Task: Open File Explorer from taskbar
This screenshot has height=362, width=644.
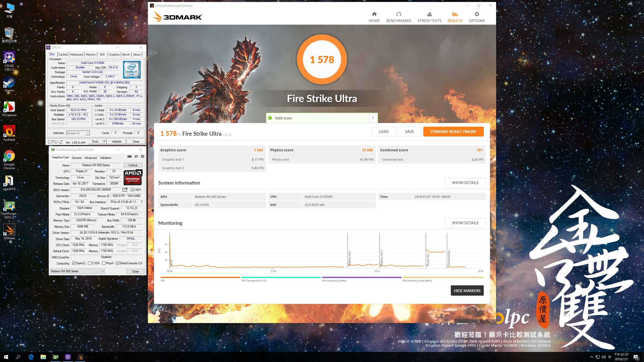Action: (x=43, y=357)
